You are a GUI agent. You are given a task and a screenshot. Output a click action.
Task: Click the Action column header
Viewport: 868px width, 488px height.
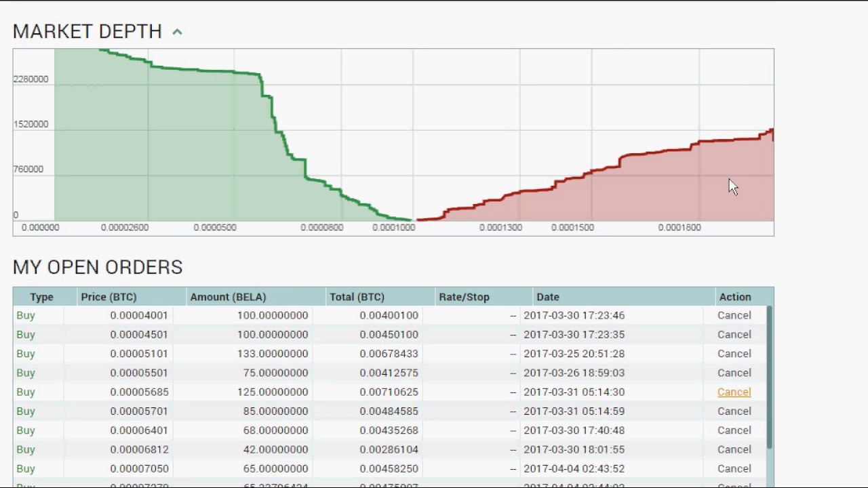(x=735, y=297)
